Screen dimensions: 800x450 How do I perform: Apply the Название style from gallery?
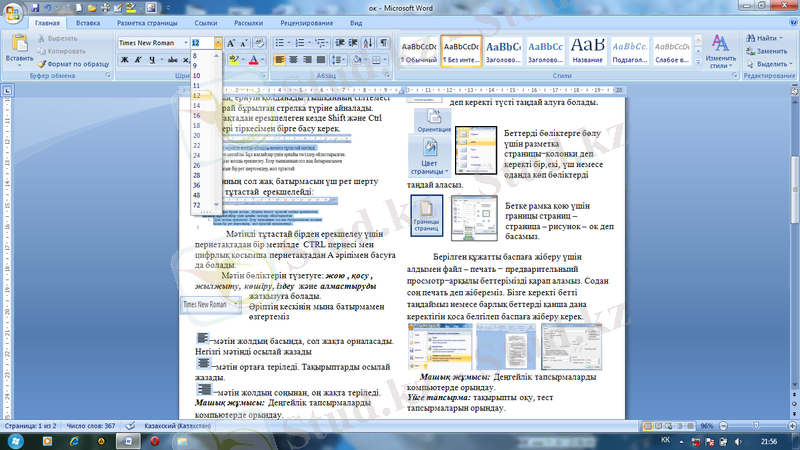(587, 50)
